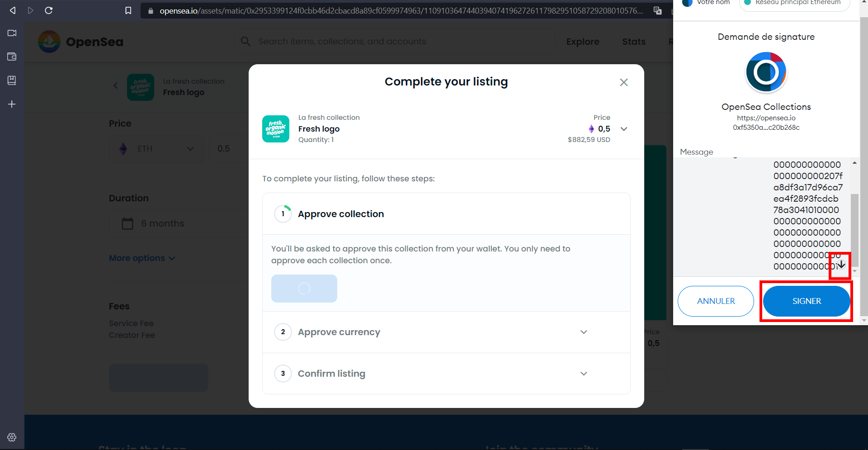The height and width of the screenshot is (450, 868).
Task: Open the sidebar wallet icon
Action: tap(12, 57)
